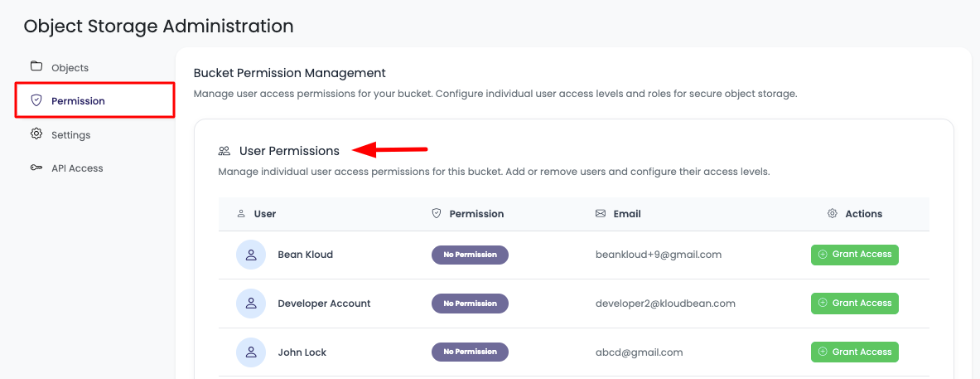Screen dimensions: 980x379
Task: Click email developer2@kloudbean.com
Action: 665,304
